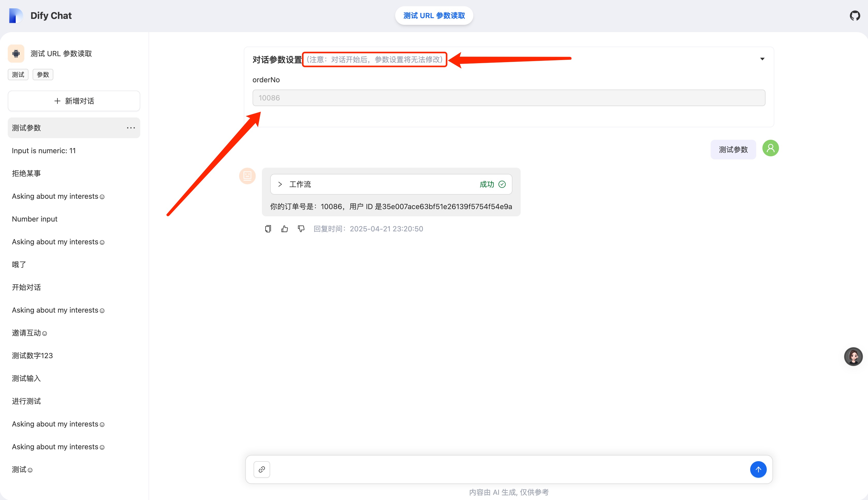Open the three-dot menu on 测试参数 conversation
The height and width of the screenshot is (500, 868).
[x=131, y=128]
